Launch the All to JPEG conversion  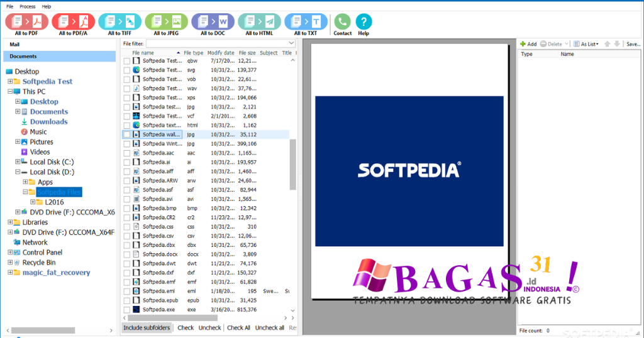pos(166,25)
